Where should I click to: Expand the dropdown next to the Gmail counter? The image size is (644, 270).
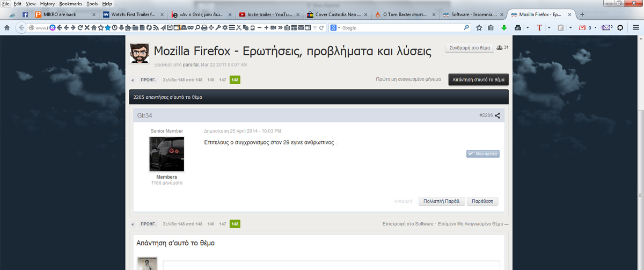(x=596, y=27)
